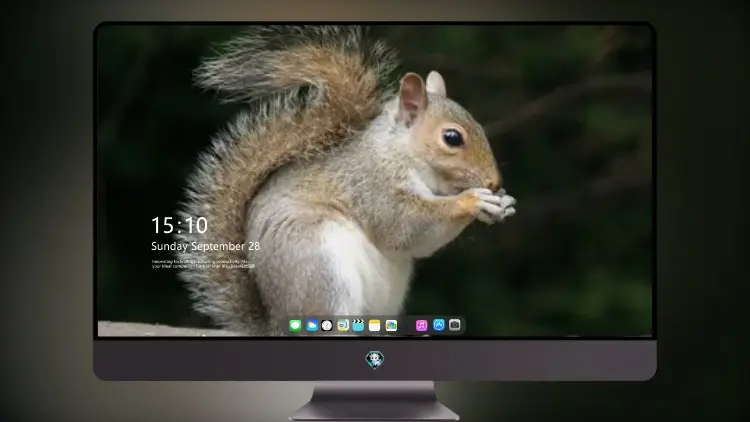Open the yellow Notes app icon
The width and height of the screenshot is (750, 422).
(x=375, y=325)
